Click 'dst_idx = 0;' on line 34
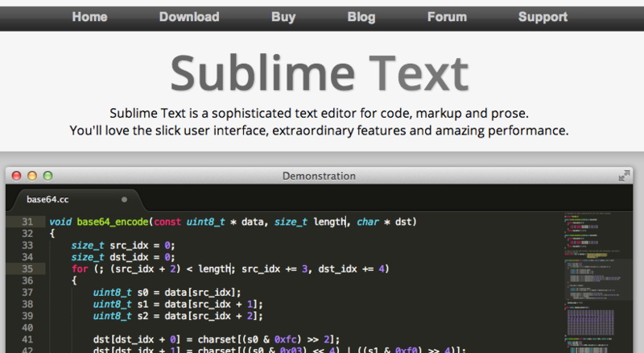Screen dimensions: 644x353 pos(142,257)
